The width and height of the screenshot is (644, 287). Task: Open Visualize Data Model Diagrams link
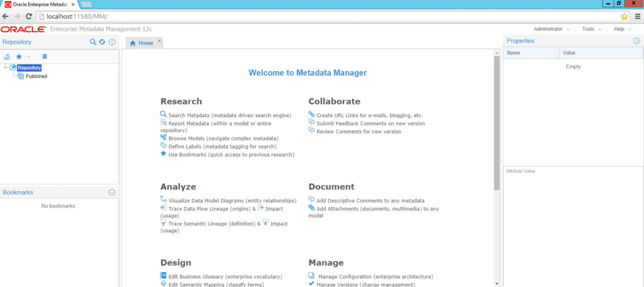tap(233, 201)
